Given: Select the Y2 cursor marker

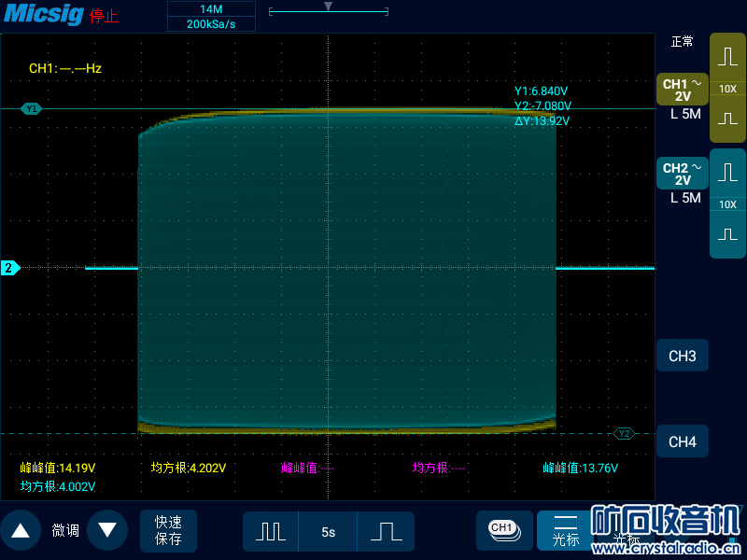Looking at the screenshot, I should pos(624,433).
